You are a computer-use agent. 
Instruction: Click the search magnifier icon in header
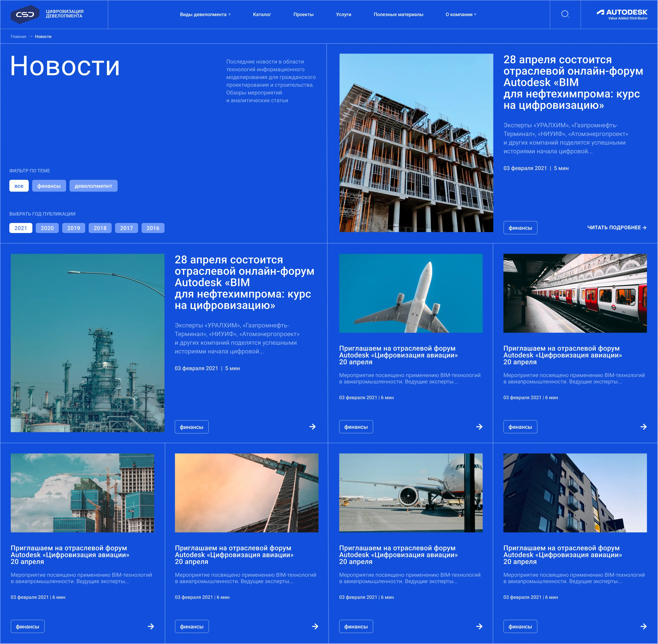pyautogui.click(x=565, y=14)
